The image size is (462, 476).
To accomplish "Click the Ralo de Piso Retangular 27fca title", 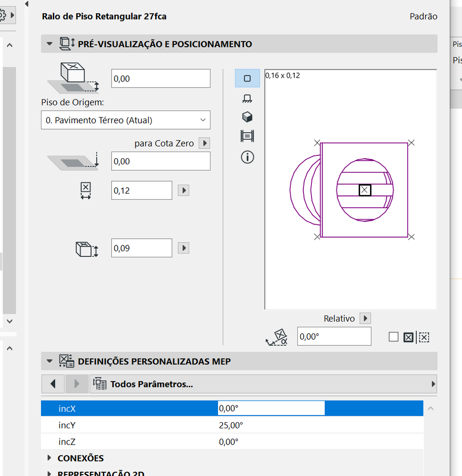I will (x=104, y=16).
